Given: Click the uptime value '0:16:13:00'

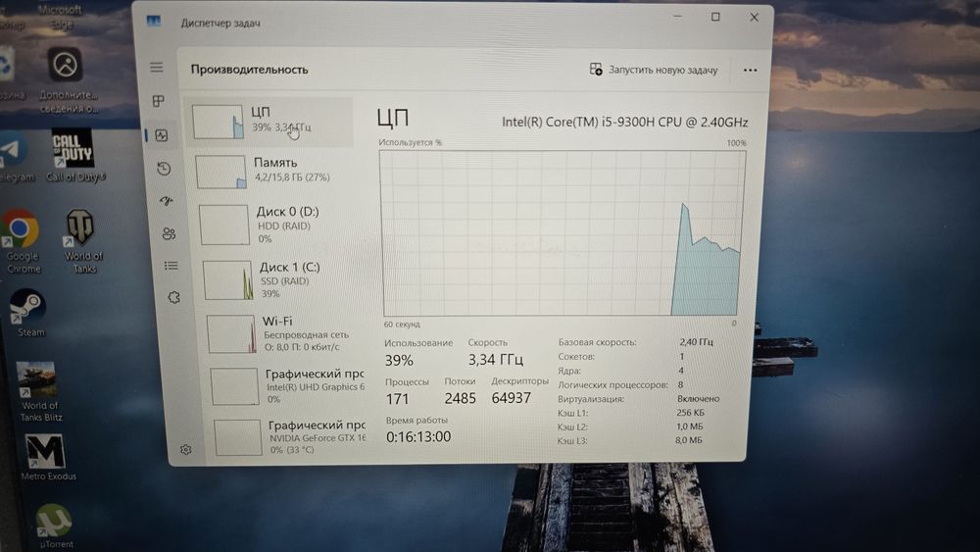Looking at the screenshot, I should click(418, 437).
